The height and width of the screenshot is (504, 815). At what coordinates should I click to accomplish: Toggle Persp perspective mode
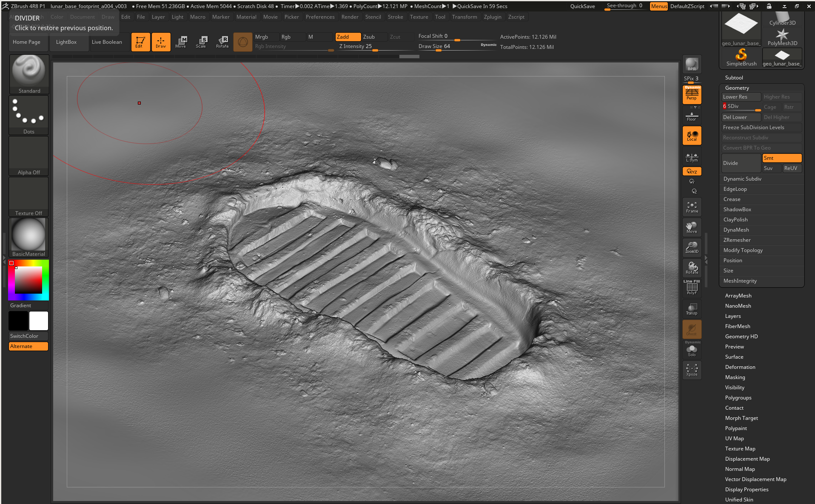692,94
